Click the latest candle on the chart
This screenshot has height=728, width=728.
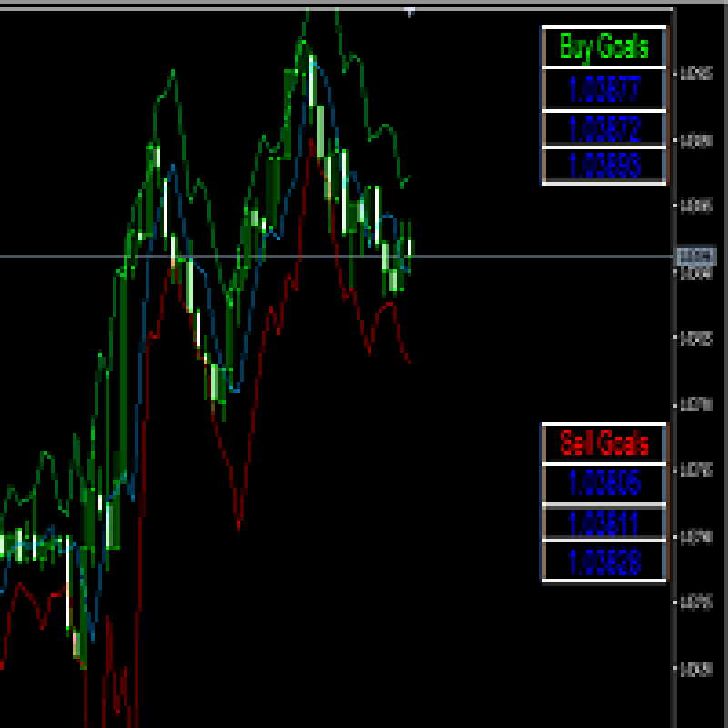click(410, 247)
